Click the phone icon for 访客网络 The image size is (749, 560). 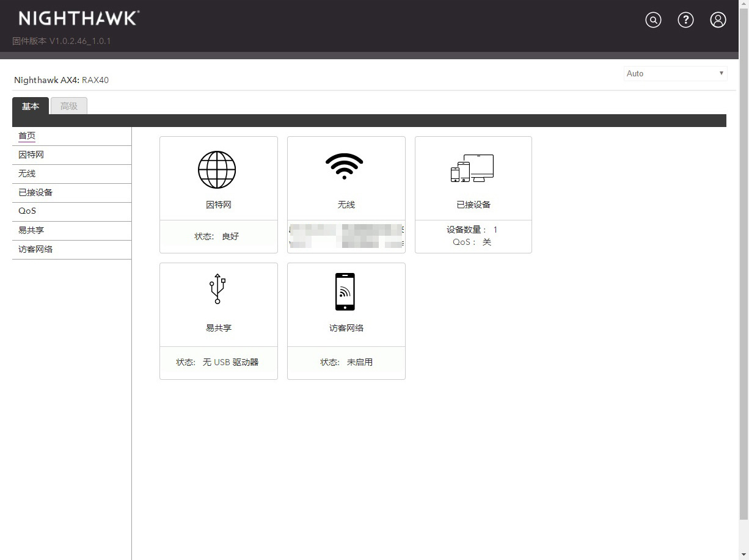click(x=345, y=291)
